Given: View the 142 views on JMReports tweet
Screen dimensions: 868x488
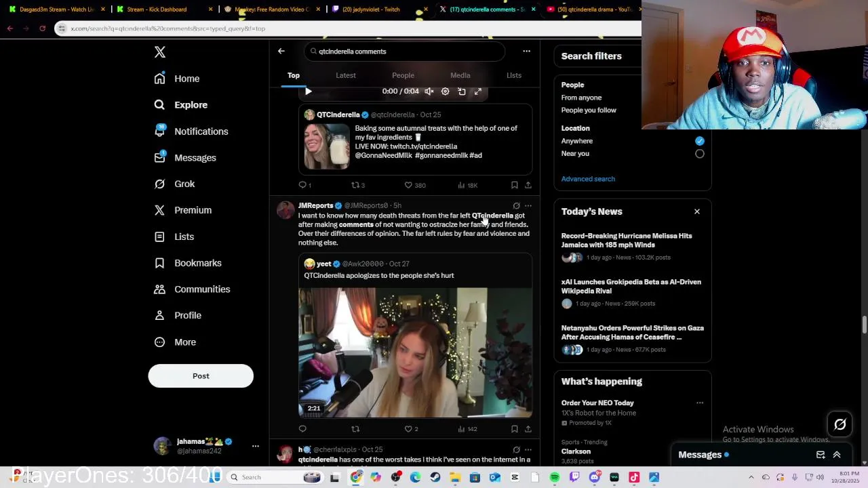Looking at the screenshot, I should (x=467, y=429).
